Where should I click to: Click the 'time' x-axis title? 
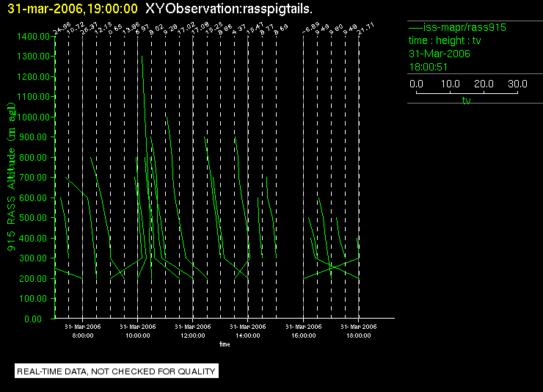point(225,344)
